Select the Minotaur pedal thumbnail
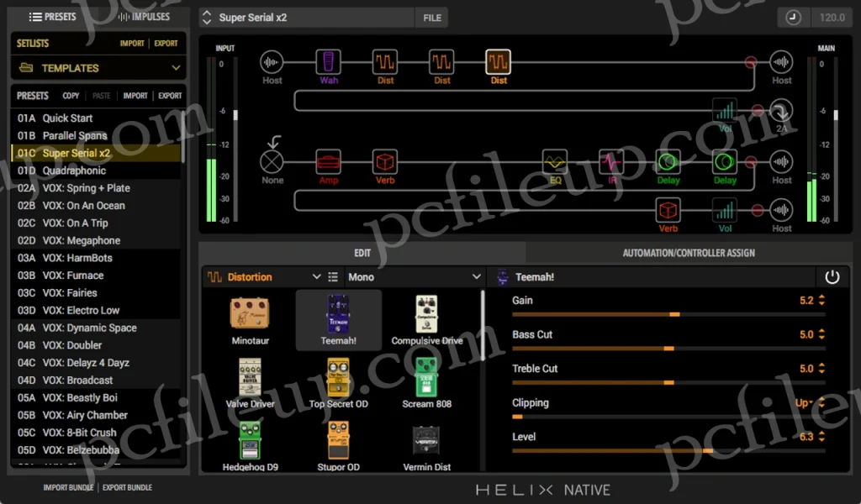This screenshot has height=504, width=861. (250, 321)
